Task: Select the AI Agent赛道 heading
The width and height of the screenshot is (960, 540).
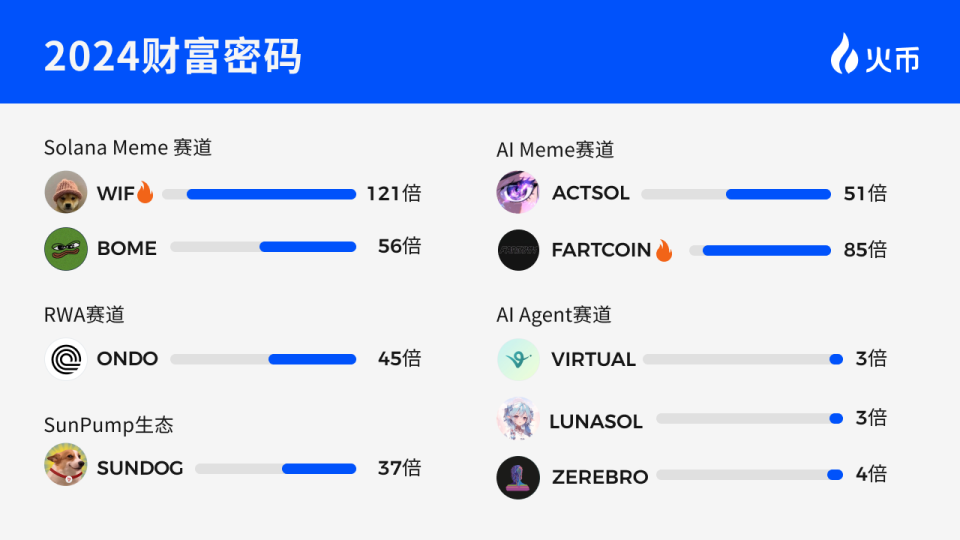Action: 554,315
